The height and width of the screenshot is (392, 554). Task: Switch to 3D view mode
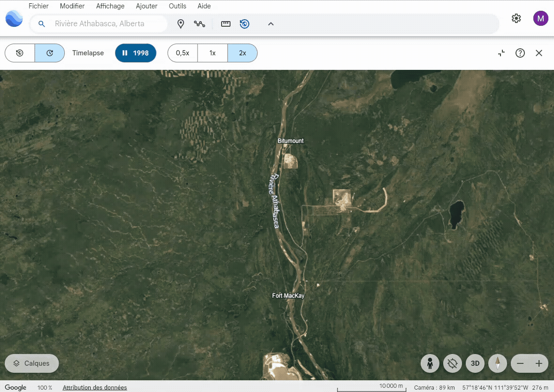tap(475, 363)
